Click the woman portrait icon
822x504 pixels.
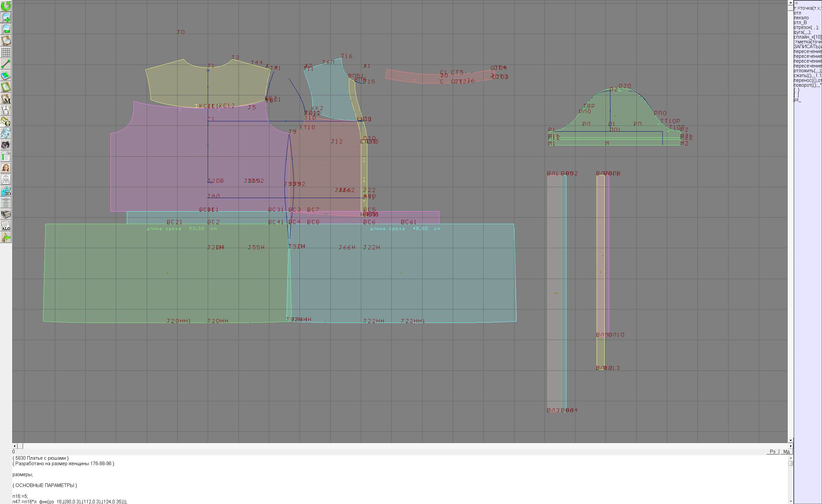(6, 168)
